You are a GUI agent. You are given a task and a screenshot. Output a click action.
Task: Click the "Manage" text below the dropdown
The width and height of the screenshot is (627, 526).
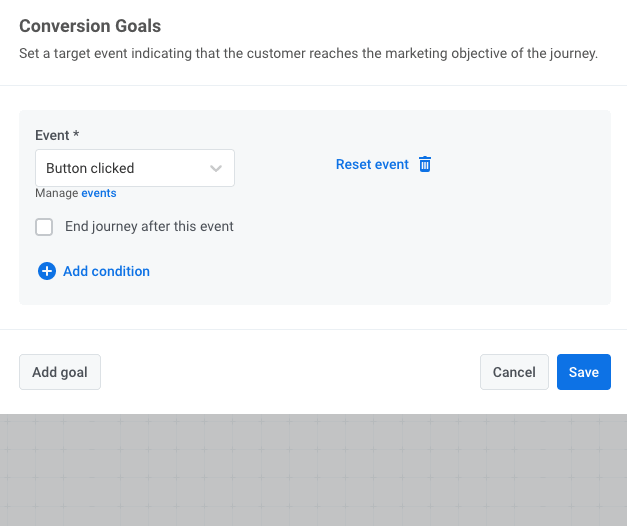(x=56, y=193)
